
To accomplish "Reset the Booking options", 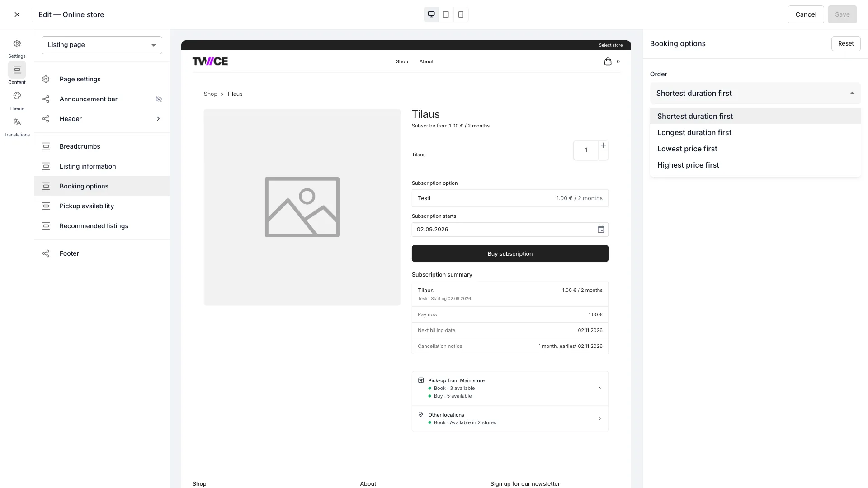I will coord(846,44).
